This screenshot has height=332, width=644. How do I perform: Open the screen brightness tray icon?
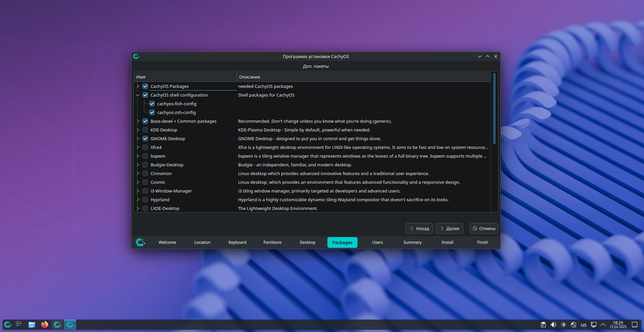563,325
